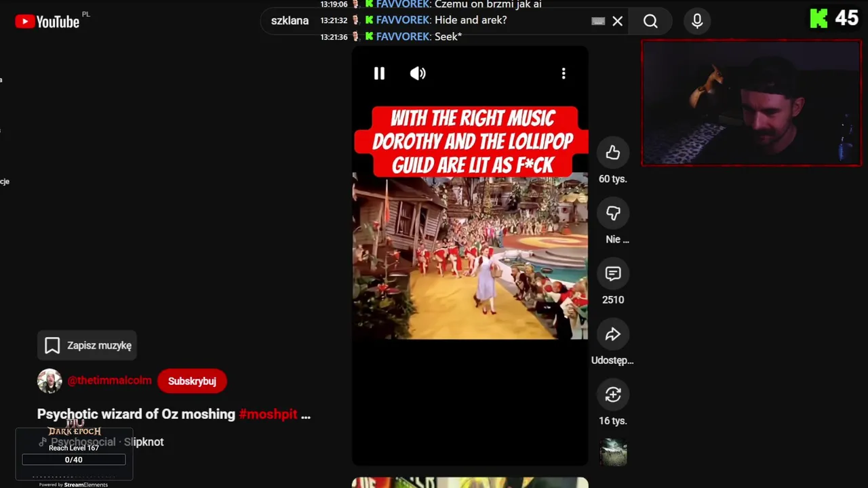Open the channel avatar of thetimmalcolm

click(x=50, y=381)
